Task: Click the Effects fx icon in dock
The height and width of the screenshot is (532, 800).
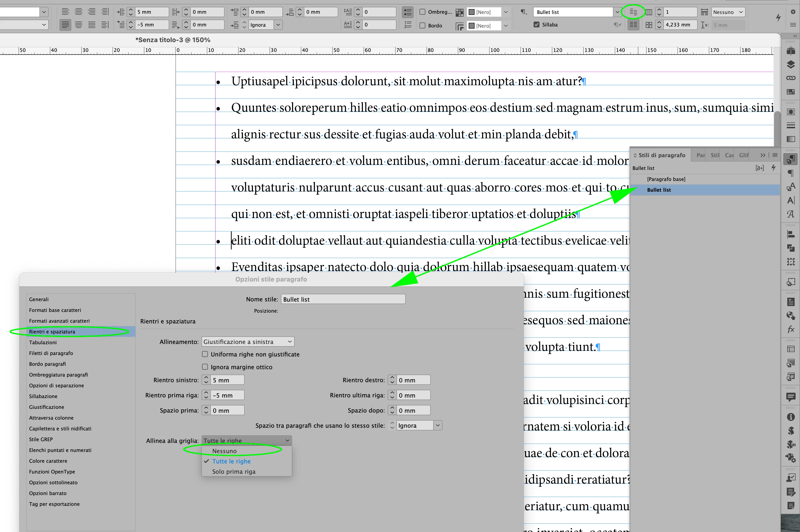Action: pos(790,329)
